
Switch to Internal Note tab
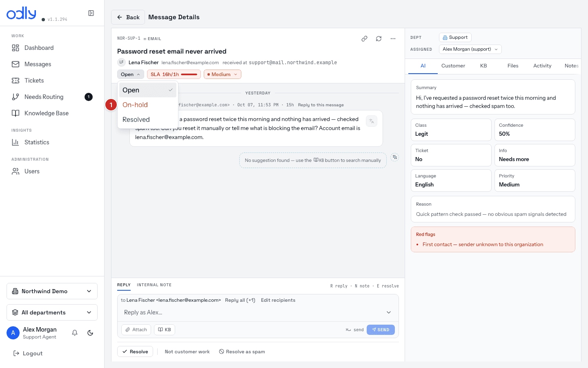154,285
